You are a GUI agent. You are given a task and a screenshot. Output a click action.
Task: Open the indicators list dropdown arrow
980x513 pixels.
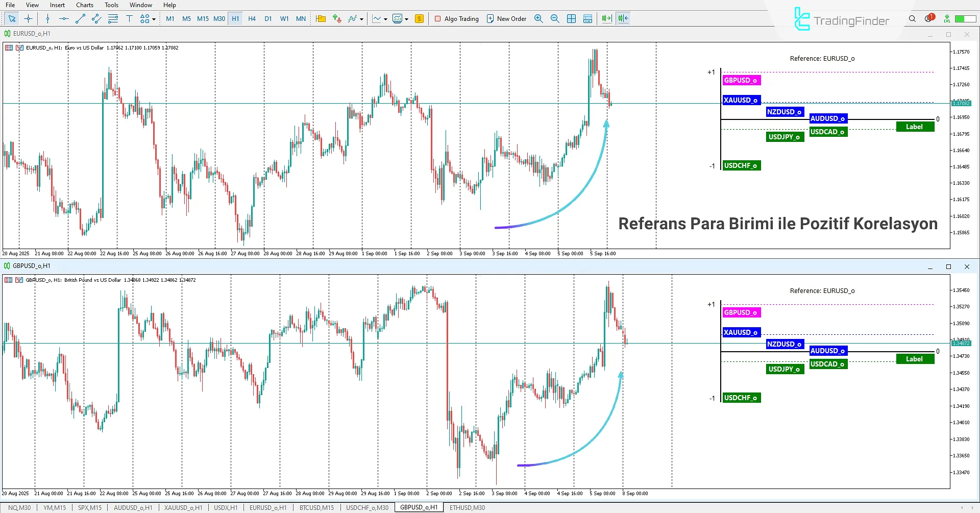[x=361, y=19]
